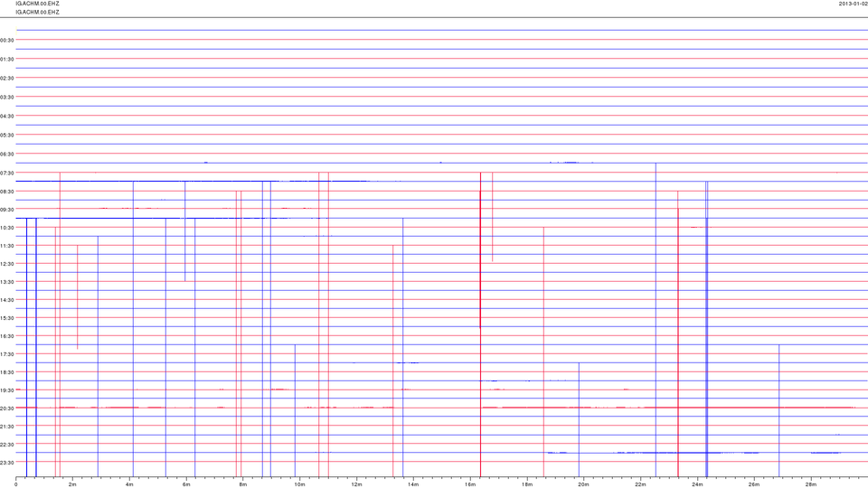This screenshot has height=488, width=868.
Task: Pick the 24m axis tick label
Action: [697, 484]
